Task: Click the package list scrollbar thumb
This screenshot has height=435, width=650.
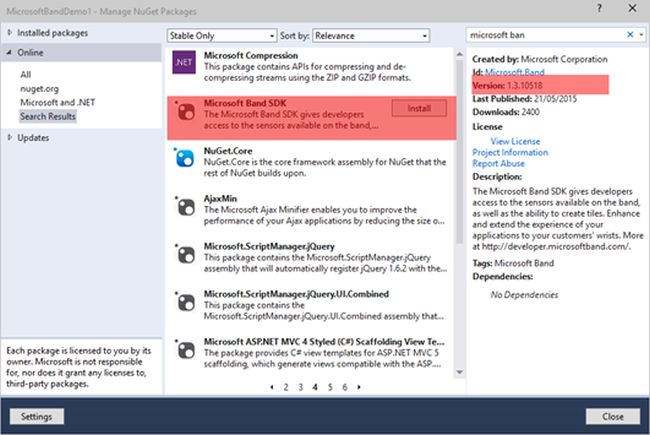Action: pyautogui.click(x=460, y=151)
